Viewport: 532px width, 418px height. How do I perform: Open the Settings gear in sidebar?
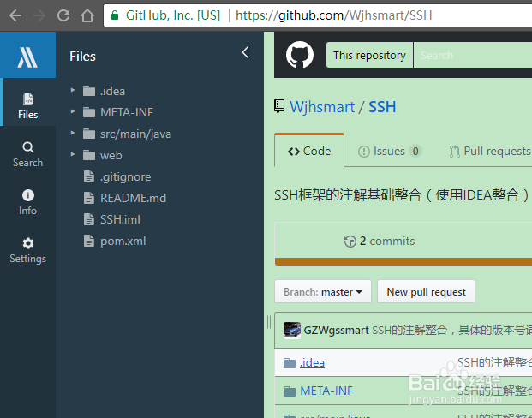[x=27, y=250]
